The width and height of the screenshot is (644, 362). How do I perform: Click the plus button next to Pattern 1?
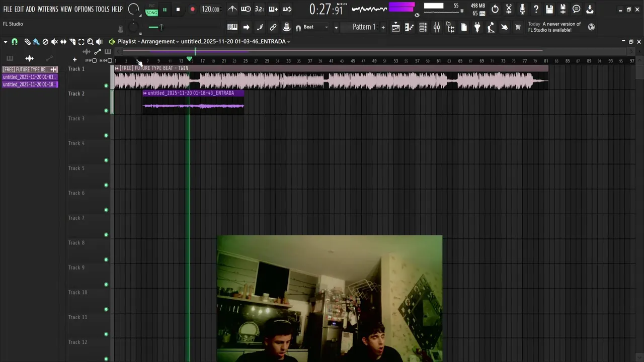tap(383, 27)
